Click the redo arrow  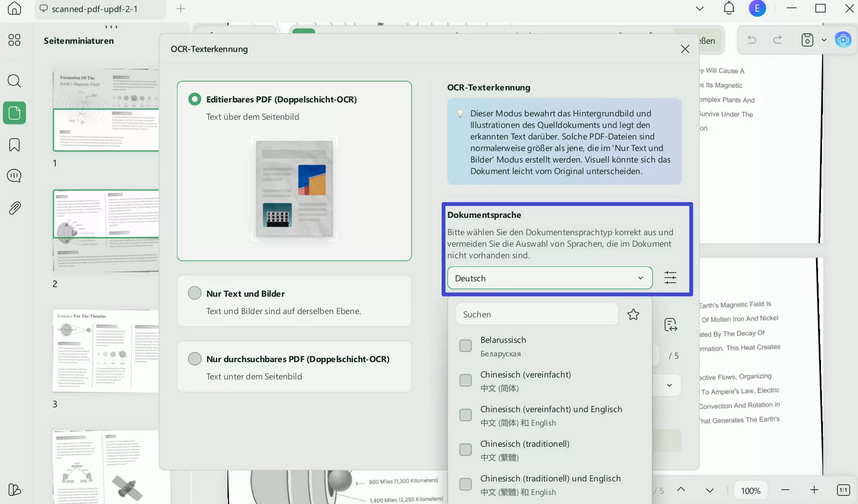click(x=777, y=40)
